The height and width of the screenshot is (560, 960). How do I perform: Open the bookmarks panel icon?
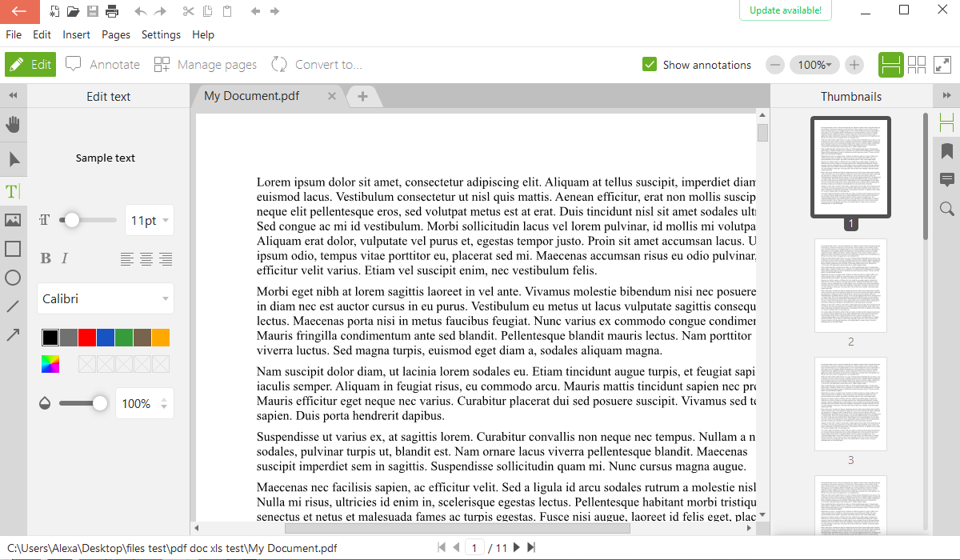947,151
